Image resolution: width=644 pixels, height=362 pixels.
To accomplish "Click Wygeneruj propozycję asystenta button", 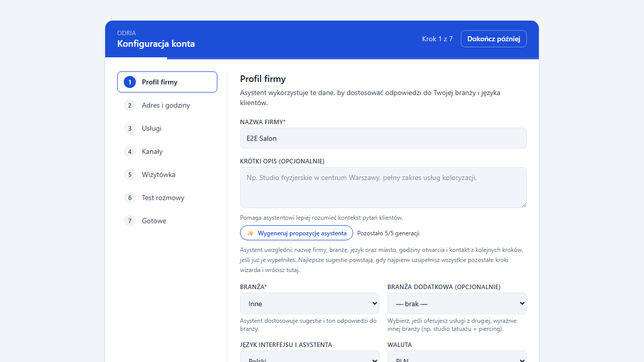I will [296, 233].
